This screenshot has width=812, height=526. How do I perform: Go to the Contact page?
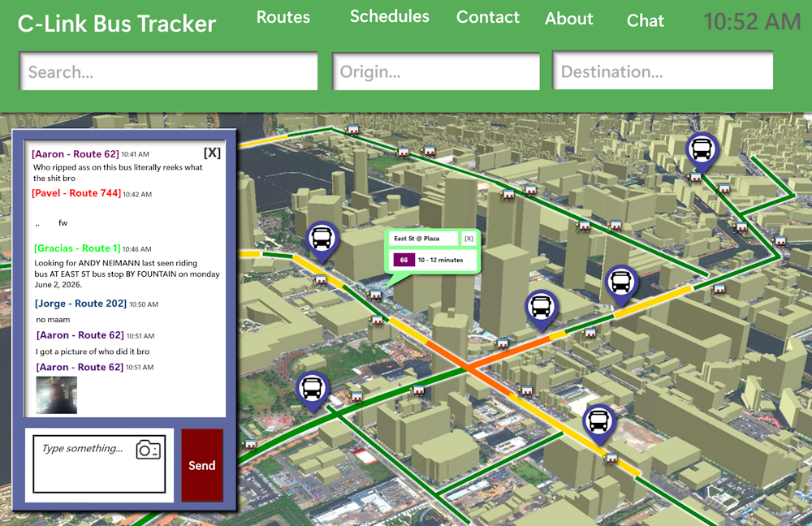click(488, 17)
